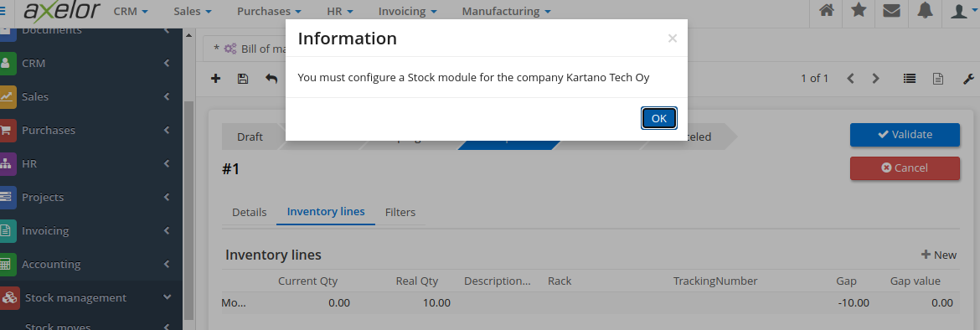Viewport: 980px width, 330px height.
Task: Open the HR top menu
Action: pyautogui.click(x=340, y=11)
